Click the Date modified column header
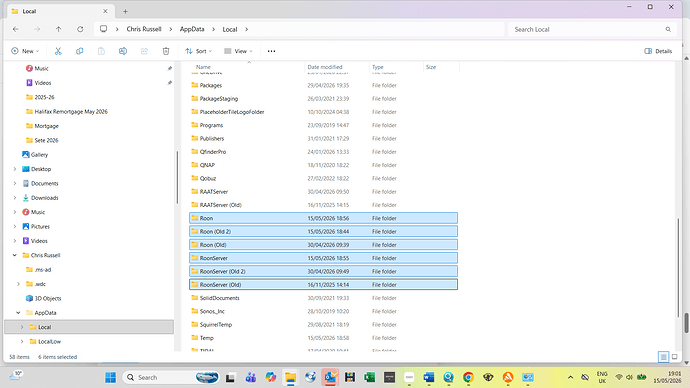The image size is (690, 388). 325,67
